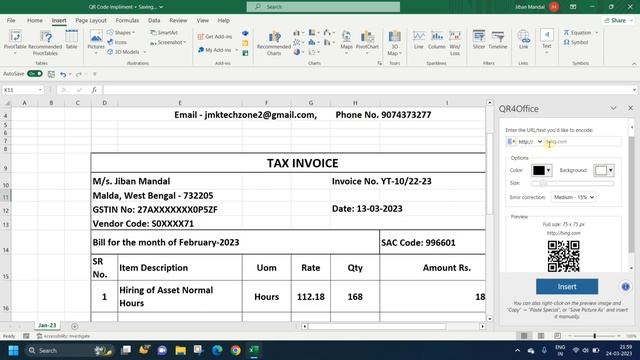Click the Windows Start button

point(13,350)
